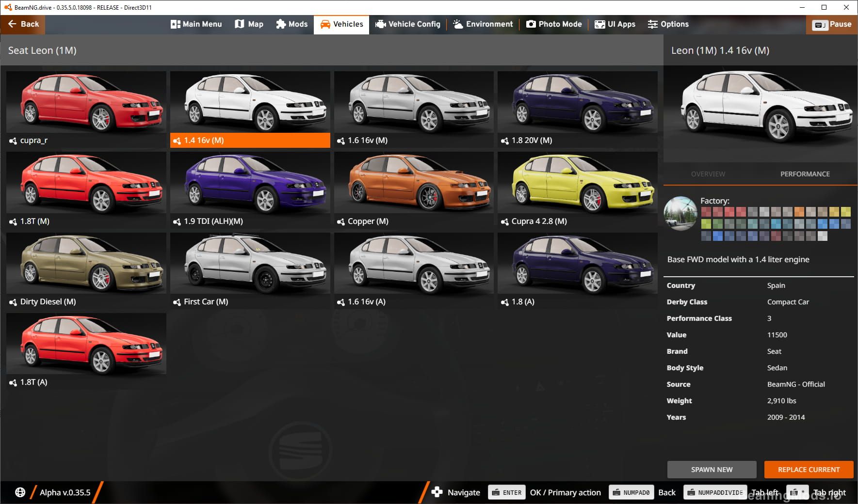
Task: Click the Derby Class value 'Compact Car'
Action: pyautogui.click(x=788, y=302)
